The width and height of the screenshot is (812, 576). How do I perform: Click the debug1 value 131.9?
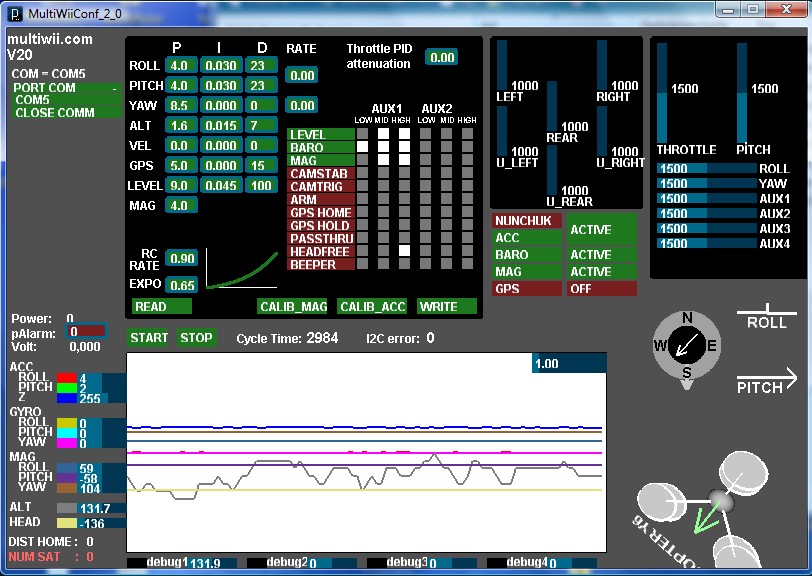(x=205, y=563)
